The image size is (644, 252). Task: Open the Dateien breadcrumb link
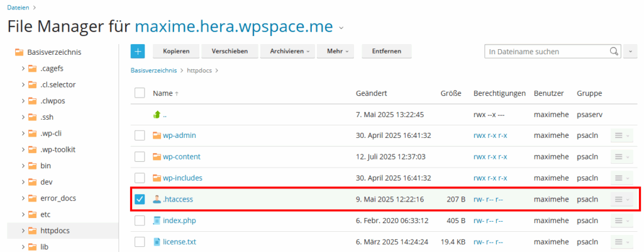point(18,7)
